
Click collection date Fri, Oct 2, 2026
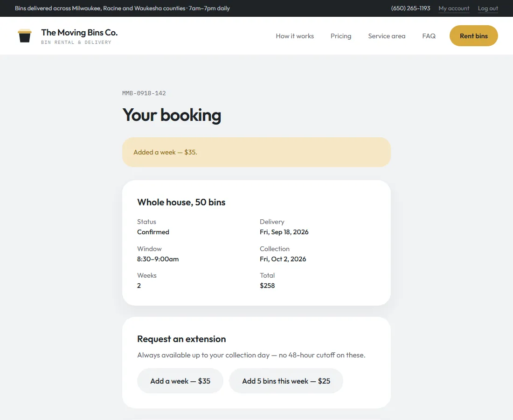pos(283,259)
